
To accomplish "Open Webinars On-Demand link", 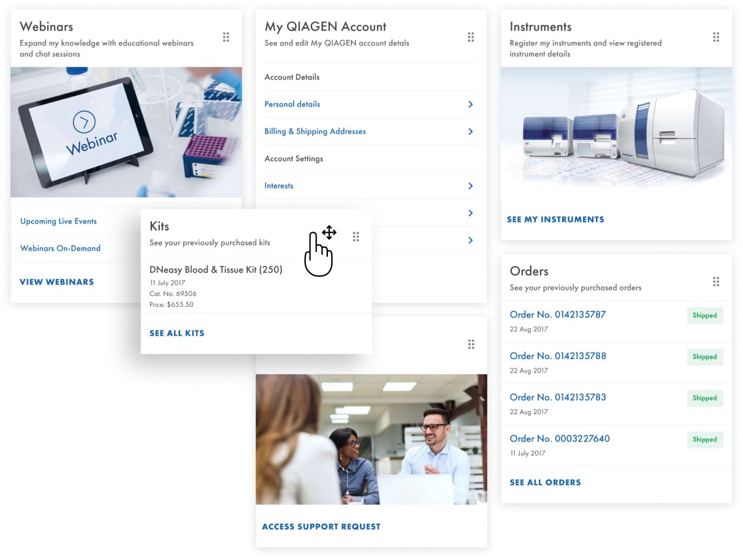I will pos(60,248).
